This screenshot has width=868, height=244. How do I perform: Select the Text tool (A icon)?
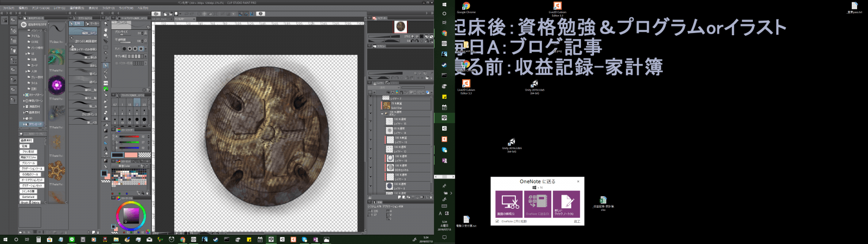[x=106, y=149]
